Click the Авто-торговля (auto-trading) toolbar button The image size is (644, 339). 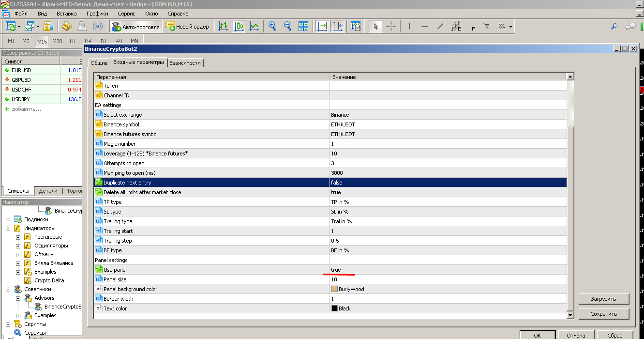(135, 27)
